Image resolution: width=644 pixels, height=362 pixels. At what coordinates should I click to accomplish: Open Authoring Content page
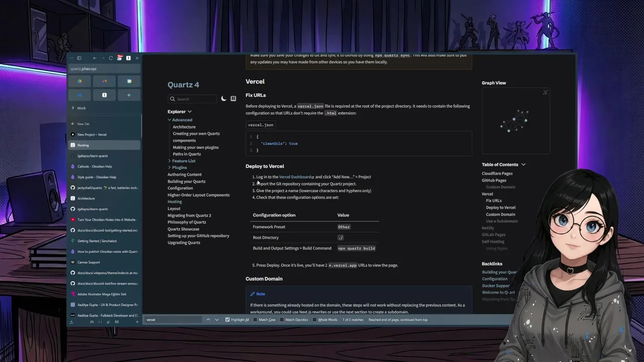pyautogui.click(x=185, y=174)
